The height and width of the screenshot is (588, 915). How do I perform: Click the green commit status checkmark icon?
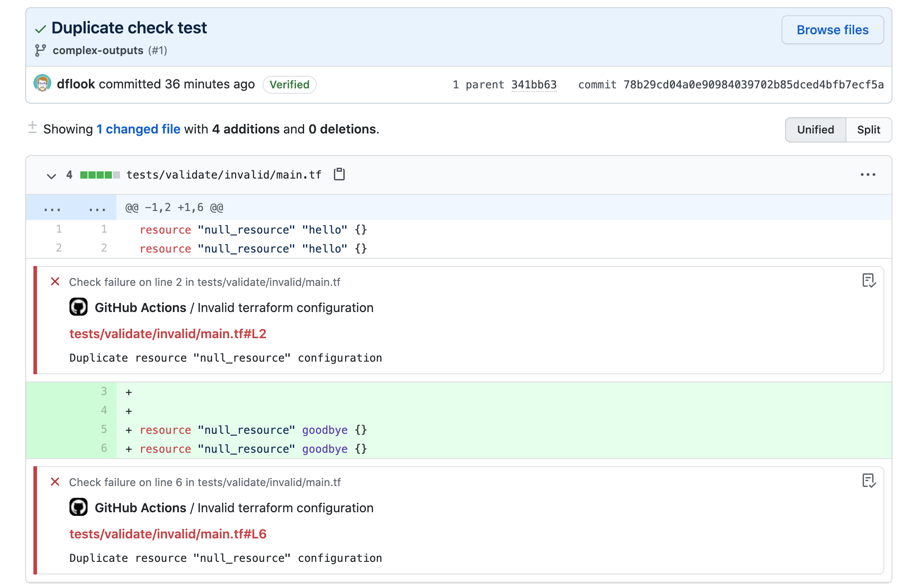pos(41,29)
